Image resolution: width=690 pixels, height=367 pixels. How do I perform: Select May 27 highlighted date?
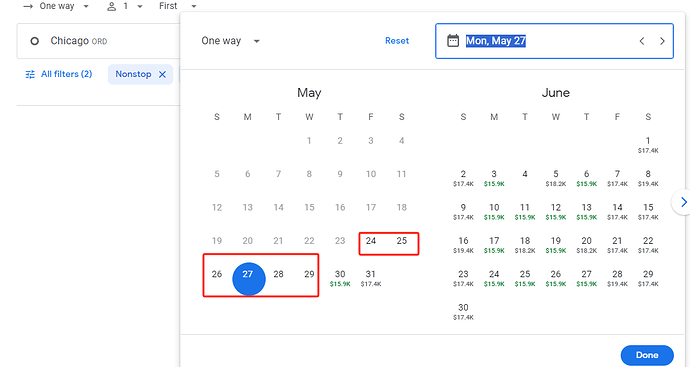(x=249, y=279)
